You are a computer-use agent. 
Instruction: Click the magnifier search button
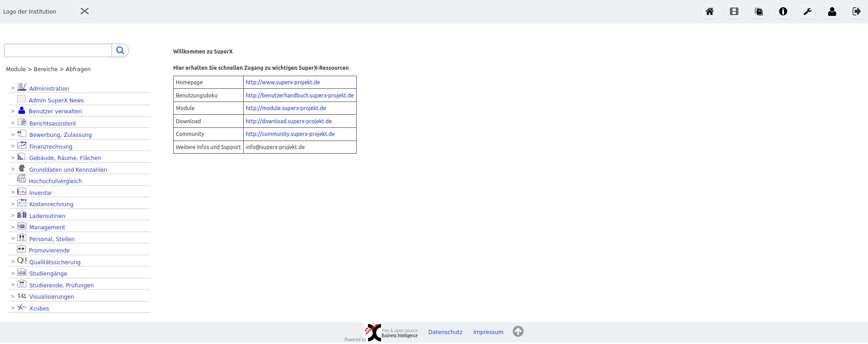[120, 50]
